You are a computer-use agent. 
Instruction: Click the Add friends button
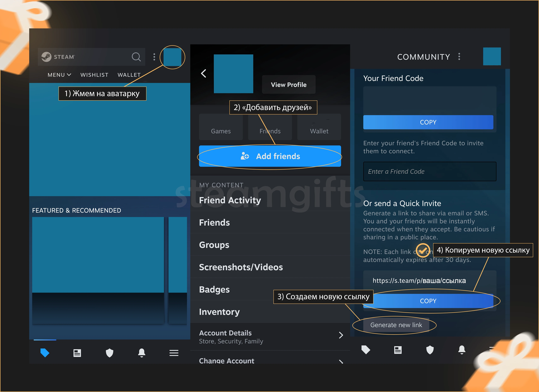[271, 156]
